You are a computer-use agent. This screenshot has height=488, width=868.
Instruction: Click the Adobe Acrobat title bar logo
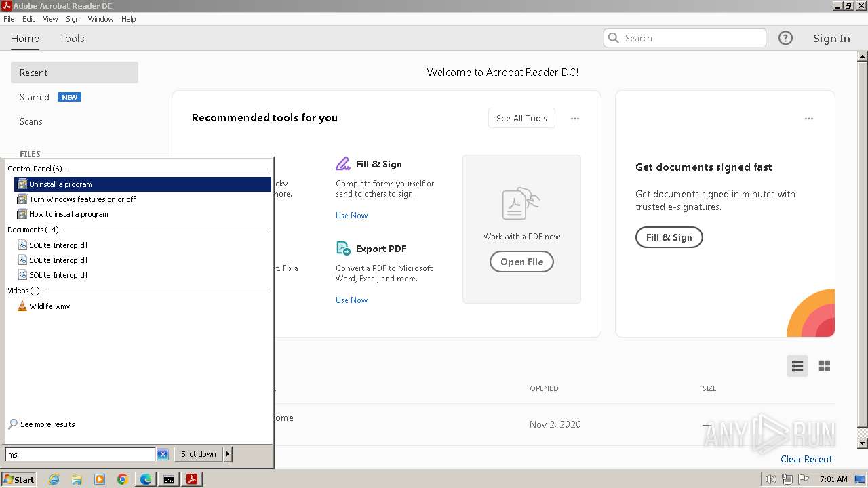click(7, 6)
